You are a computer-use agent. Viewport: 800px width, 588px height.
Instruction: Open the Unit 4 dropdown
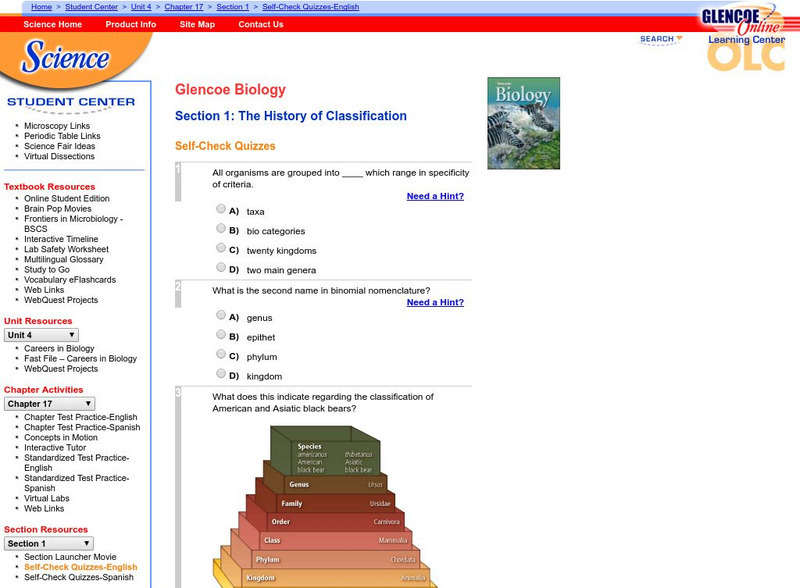pos(41,335)
